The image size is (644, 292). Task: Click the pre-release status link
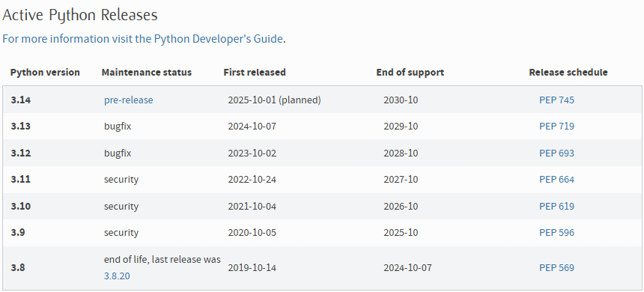(x=129, y=100)
